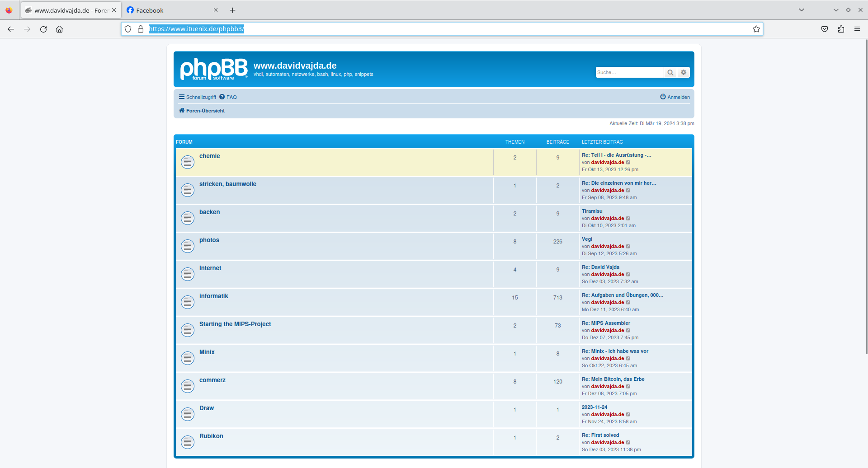This screenshot has width=868, height=468.
Task: Go to browser home page
Action: tap(59, 29)
